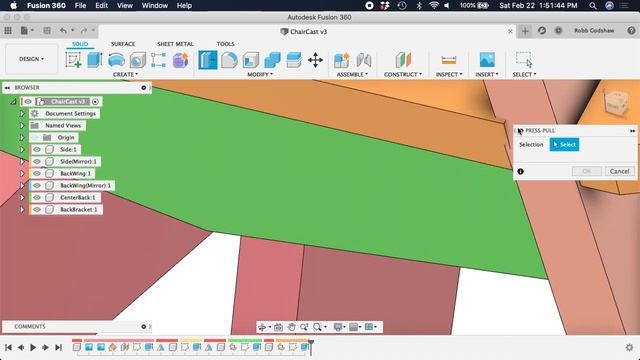Toggle visibility of BackBracket:1
Image resolution: width=640 pixels, height=360 pixels.
pyautogui.click(x=37, y=210)
